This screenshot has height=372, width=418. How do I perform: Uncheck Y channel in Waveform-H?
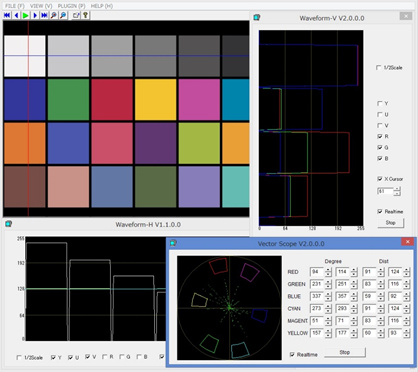click(53, 357)
